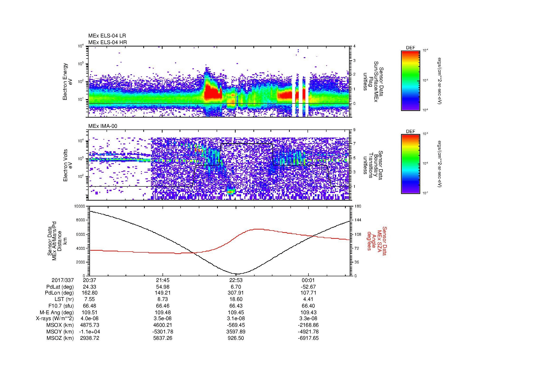Click the Electron Volts eV axis label
555x392 pixels.
tap(67, 166)
